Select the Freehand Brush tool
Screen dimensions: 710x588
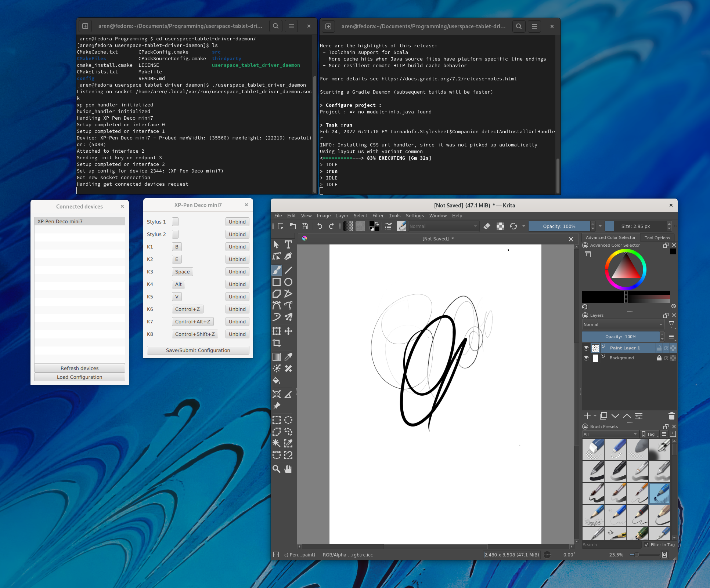(276, 270)
